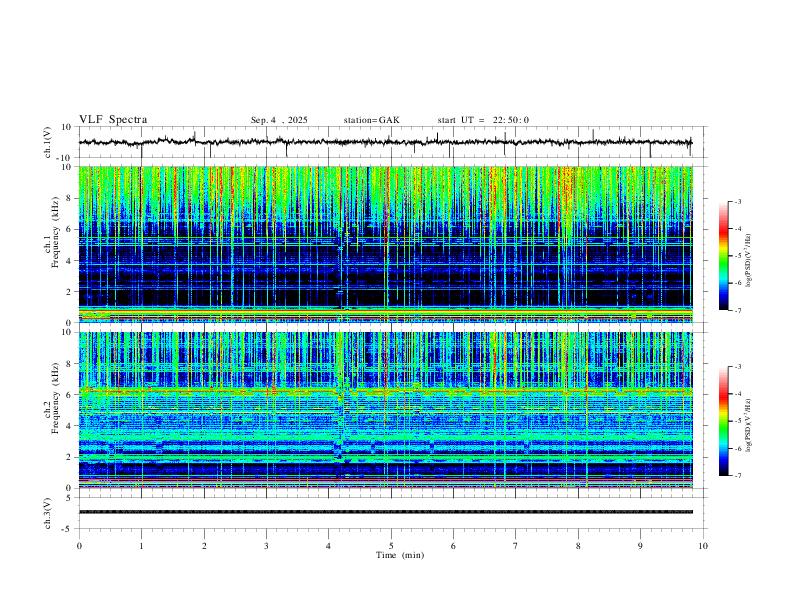This screenshot has width=792, height=612.
Task: Click the "Time (min)" axis title
Action: click(400, 555)
